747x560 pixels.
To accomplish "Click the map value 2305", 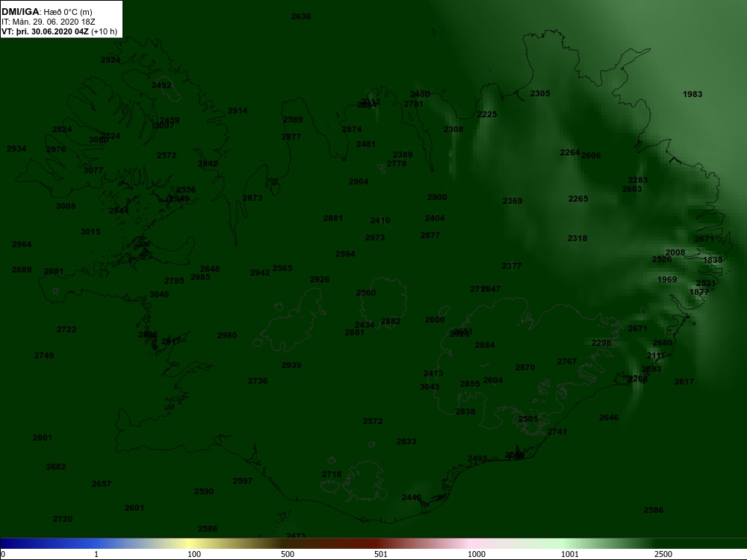I will (x=540, y=93).
